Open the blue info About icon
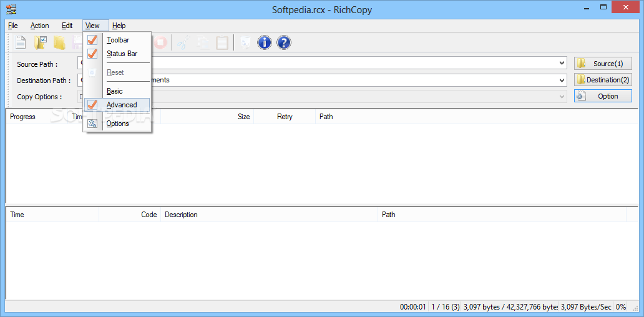 tap(265, 42)
